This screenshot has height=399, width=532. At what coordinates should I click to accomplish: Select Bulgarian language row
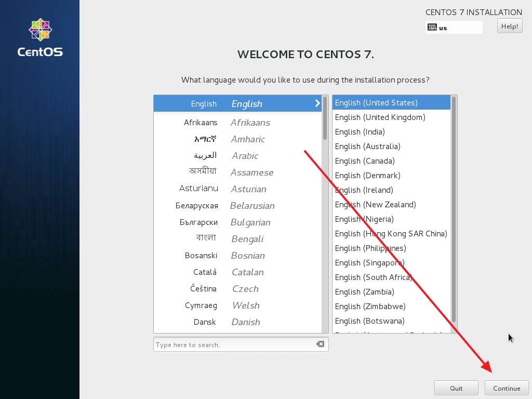[237, 222]
